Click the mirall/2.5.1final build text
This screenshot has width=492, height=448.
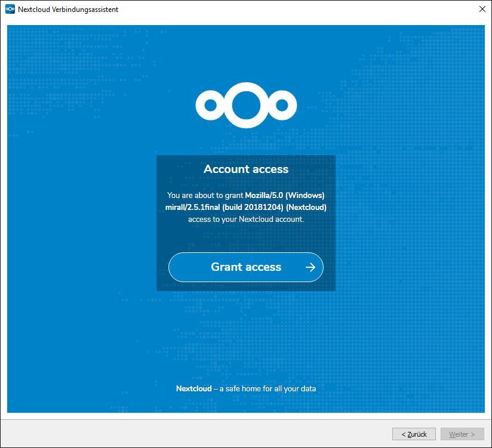click(246, 207)
